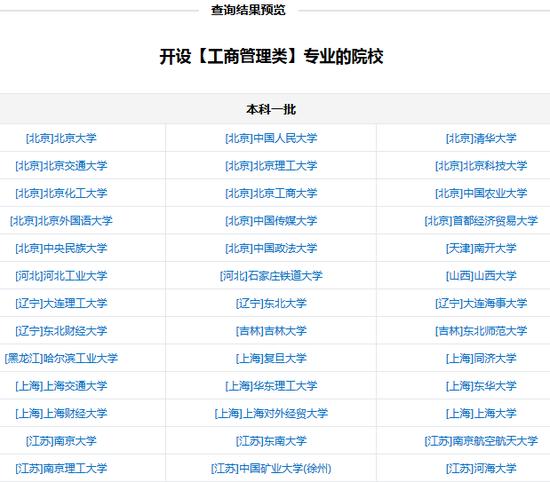Open [北京]北京工商大学 link

(271, 193)
